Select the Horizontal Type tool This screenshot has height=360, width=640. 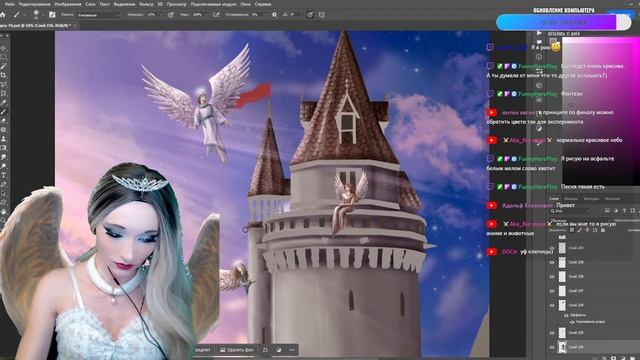tap(3, 175)
